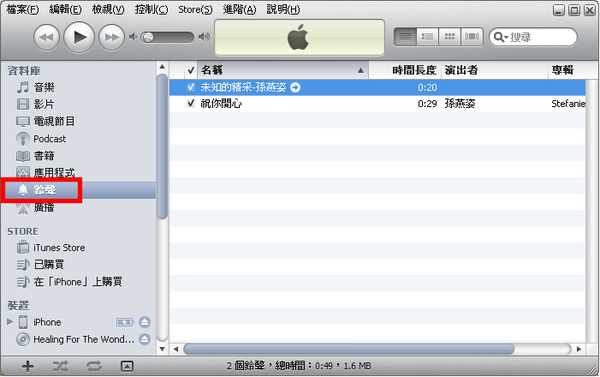The width and height of the screenshot is (600, 377).
Task: Switch to grid view
Action: click(450, 37)
